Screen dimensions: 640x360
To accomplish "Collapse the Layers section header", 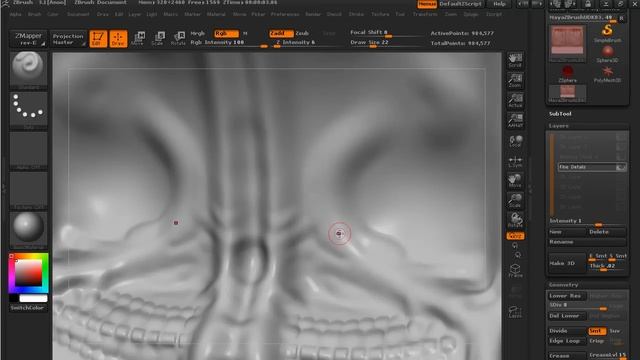I will click(559, 126).
